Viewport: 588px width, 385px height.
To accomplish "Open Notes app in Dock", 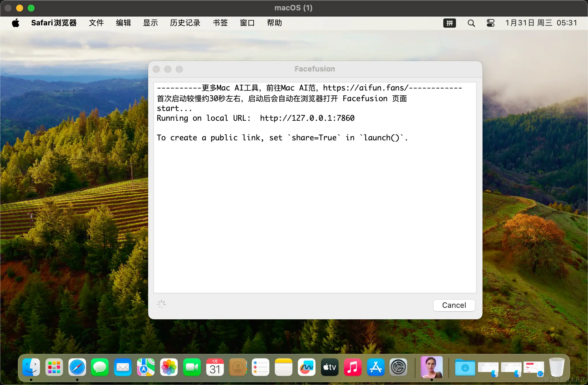I will coord(284,367).
